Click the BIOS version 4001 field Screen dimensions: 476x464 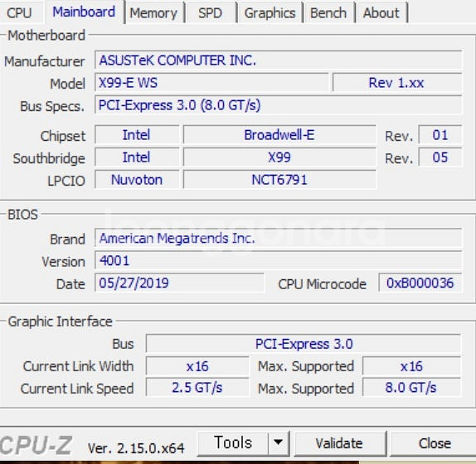tap(278, 260)
